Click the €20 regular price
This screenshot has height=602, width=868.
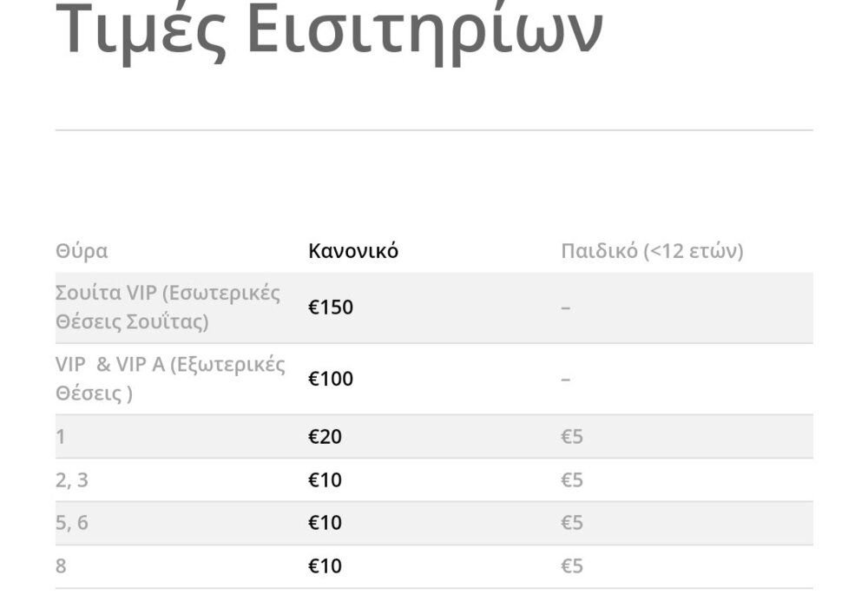coord(325,437)
